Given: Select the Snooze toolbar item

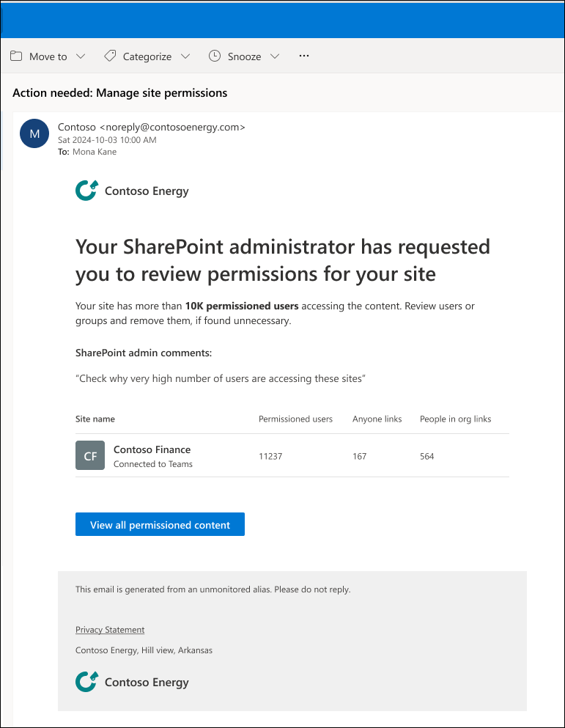Looking at the screenshot, I should coord(244,56).
